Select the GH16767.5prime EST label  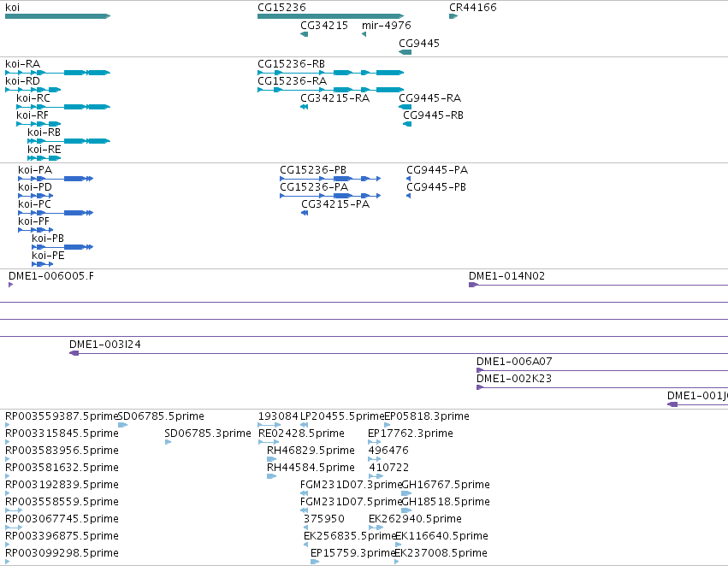coord(446,486)
